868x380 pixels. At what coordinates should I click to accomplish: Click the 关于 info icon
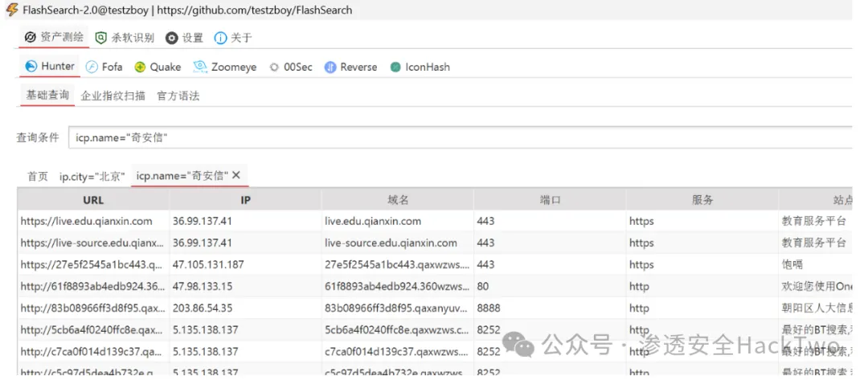click(x=220, y=39)
